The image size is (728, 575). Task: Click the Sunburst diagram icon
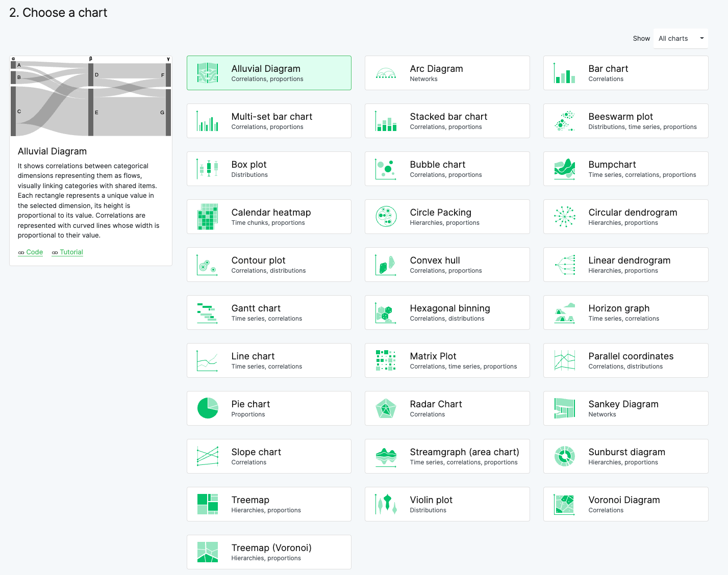[x=565, y=456]
